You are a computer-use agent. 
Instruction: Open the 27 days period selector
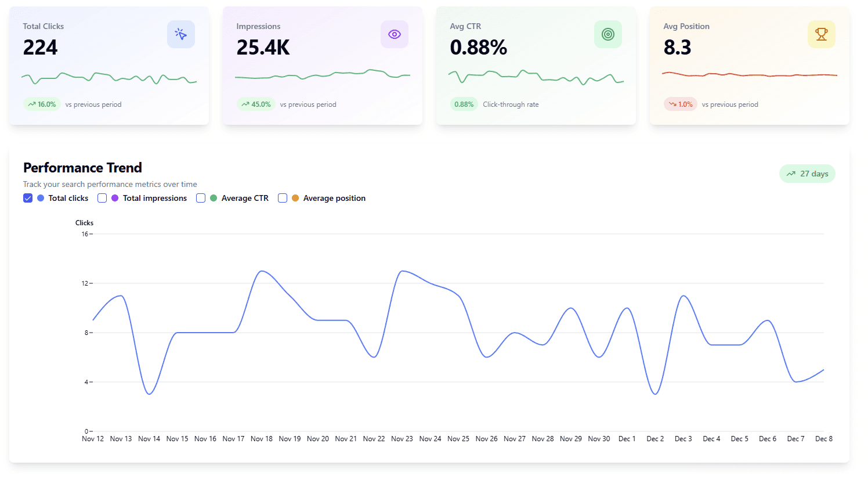(807, 173)
